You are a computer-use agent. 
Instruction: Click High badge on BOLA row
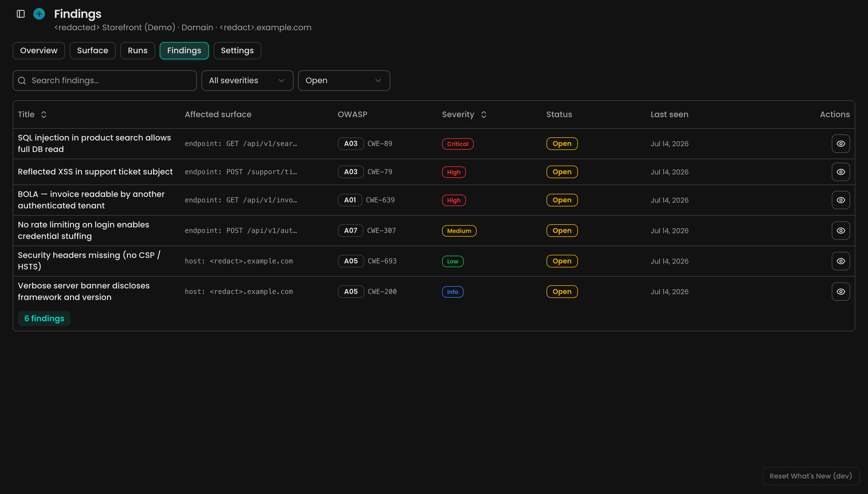coord(454,200)
